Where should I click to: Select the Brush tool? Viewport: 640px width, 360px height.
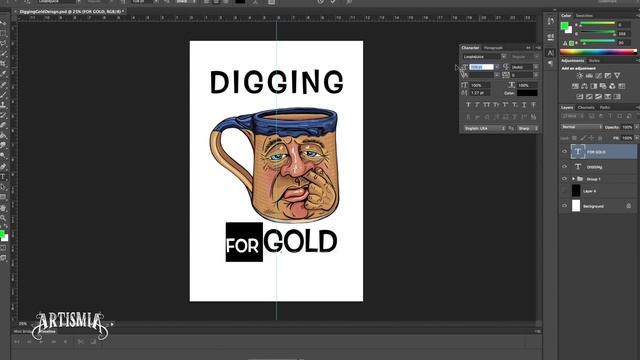(3, 95)
